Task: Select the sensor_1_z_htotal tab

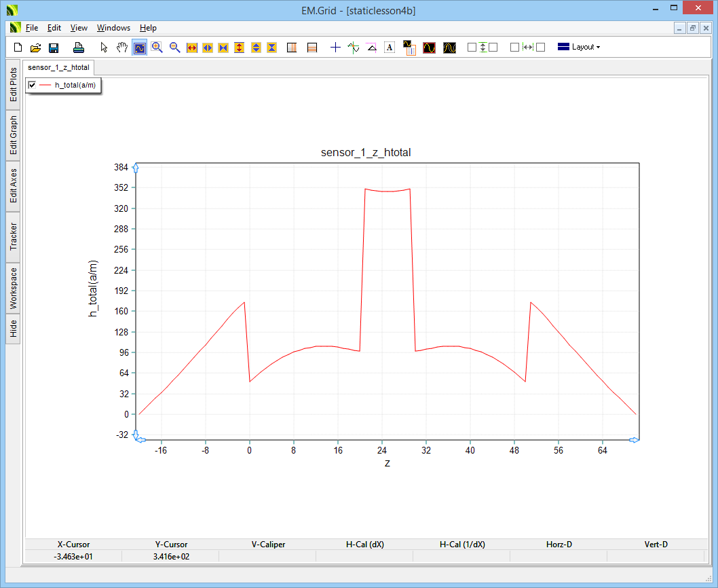Action: 58,68
